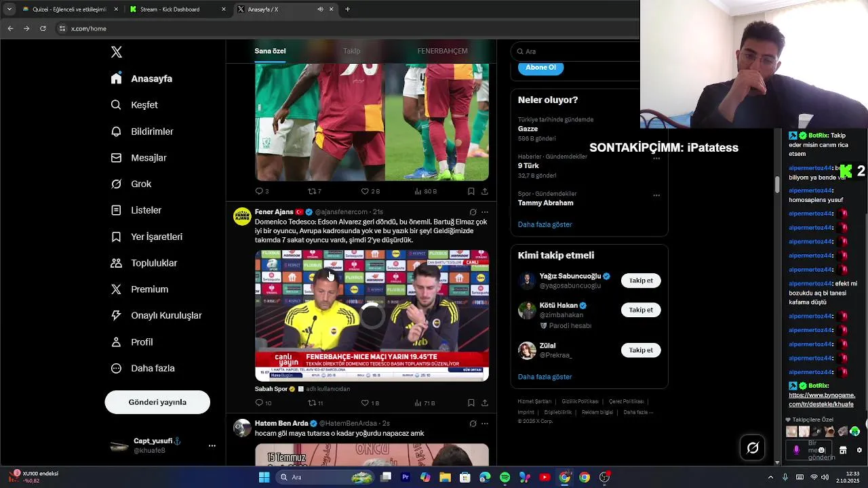Click Abone Ol button
Viewport: 868px width, 488px height.
tap(540, 67)
